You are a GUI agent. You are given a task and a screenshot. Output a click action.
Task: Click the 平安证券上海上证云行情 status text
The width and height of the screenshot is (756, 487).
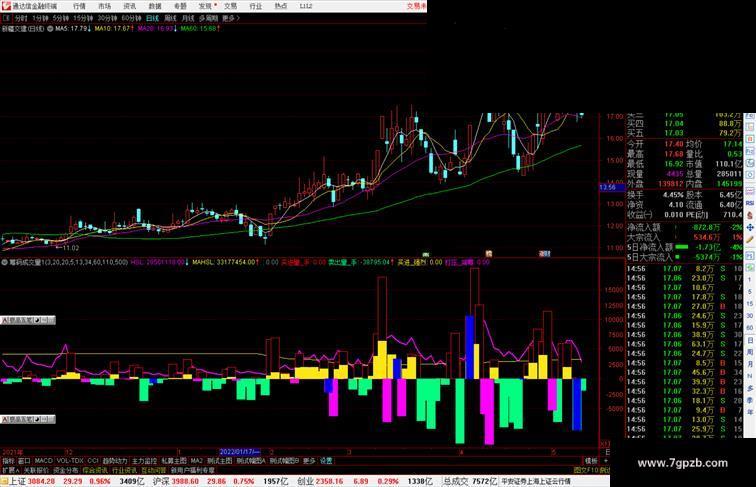tap(536, 481)
